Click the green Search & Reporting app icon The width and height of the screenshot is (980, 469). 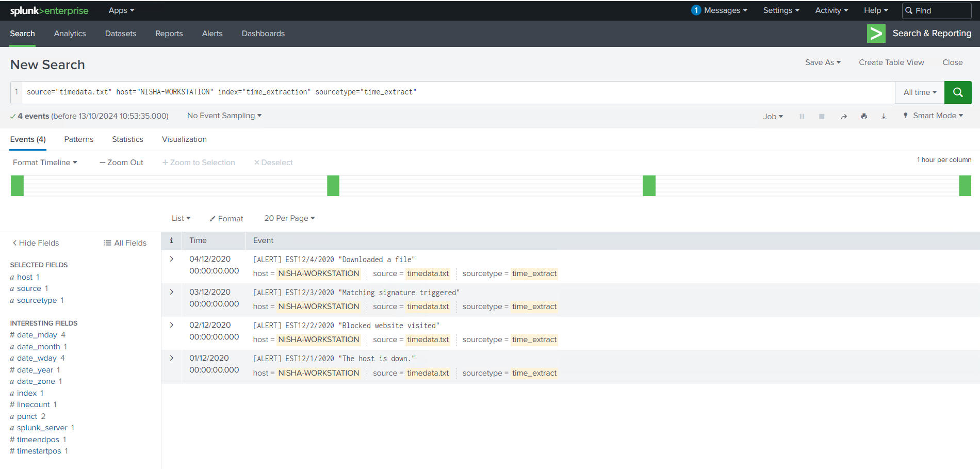(876, 34)
